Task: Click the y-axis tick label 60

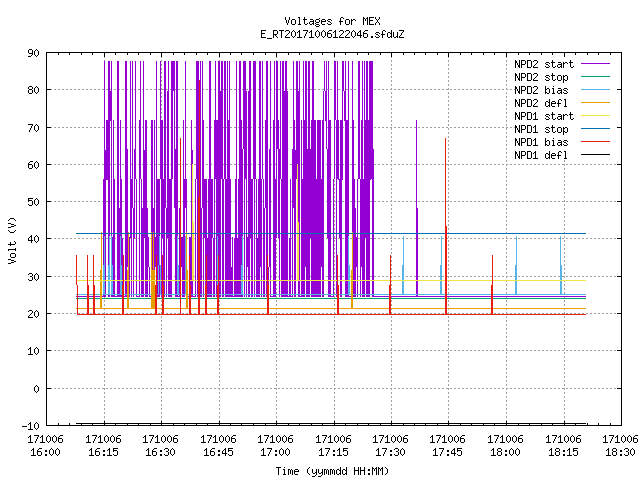Action: pos(33,165)
